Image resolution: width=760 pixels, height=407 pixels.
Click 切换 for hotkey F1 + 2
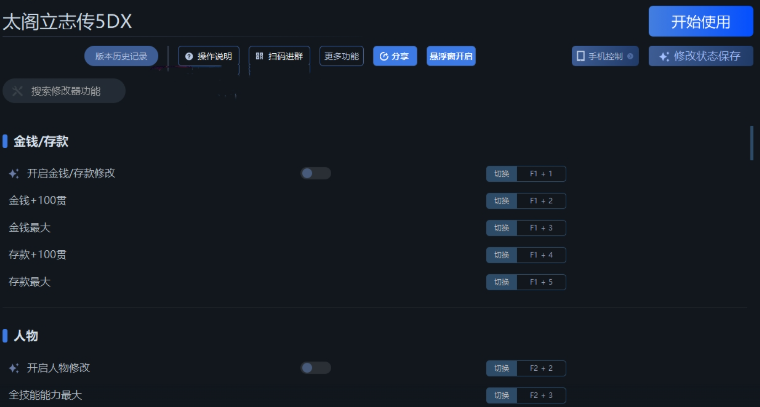(x=502, y=201)
